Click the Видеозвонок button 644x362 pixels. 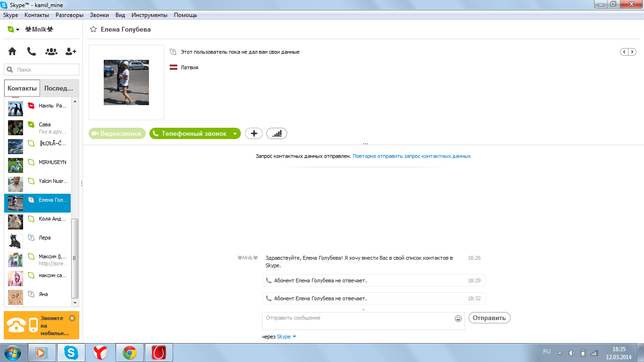pos(117,133)
